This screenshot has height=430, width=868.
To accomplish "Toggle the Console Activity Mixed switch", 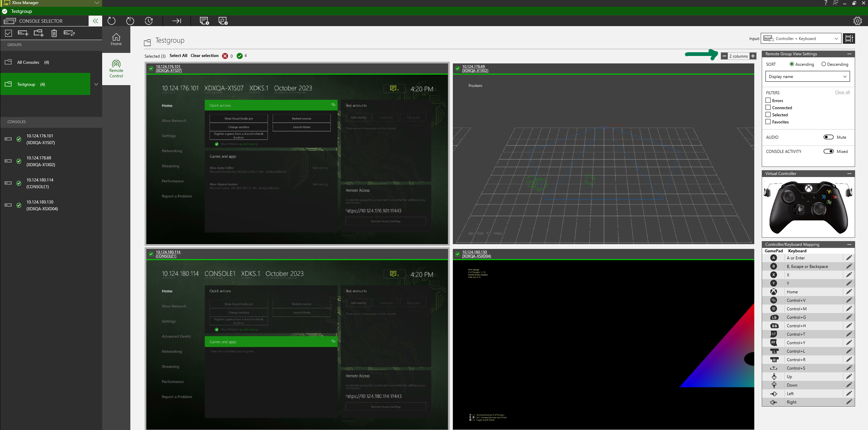I will coord(828,151).
